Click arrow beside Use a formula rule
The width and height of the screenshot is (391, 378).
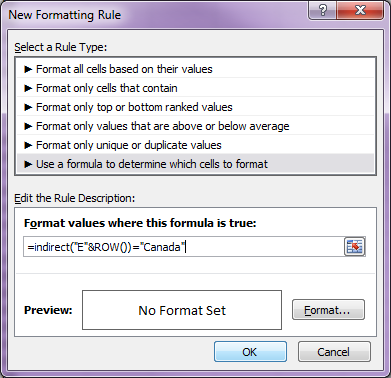tap(28, 164)
